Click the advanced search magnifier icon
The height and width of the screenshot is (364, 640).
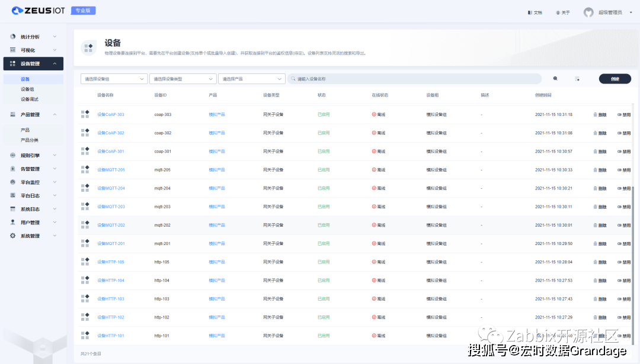tap(555, 78)
